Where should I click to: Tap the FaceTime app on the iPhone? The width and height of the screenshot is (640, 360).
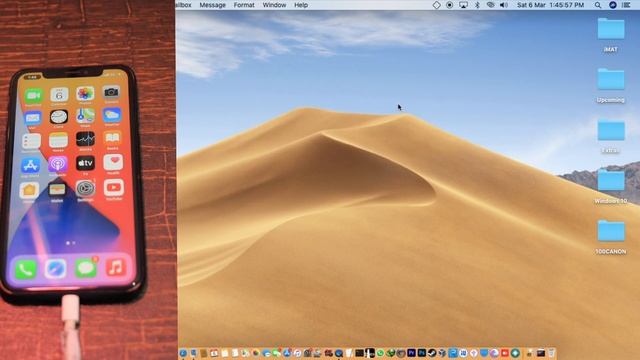(x=33, y=96)
